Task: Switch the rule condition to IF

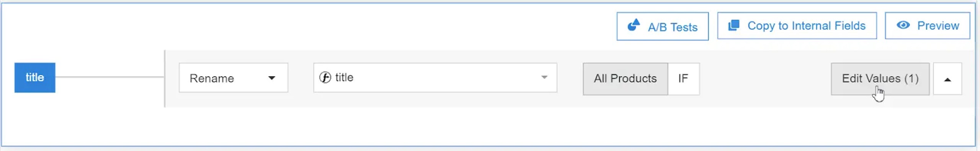Action: [684, 79]
